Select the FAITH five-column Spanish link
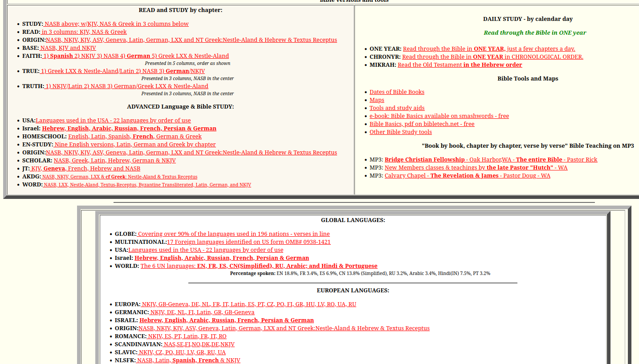 click(135, 56)
